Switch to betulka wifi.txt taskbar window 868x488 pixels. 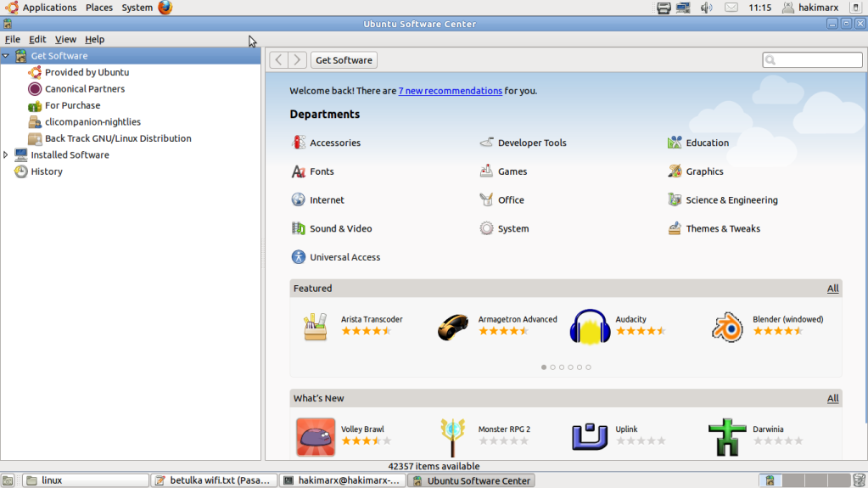click(214, 480)
